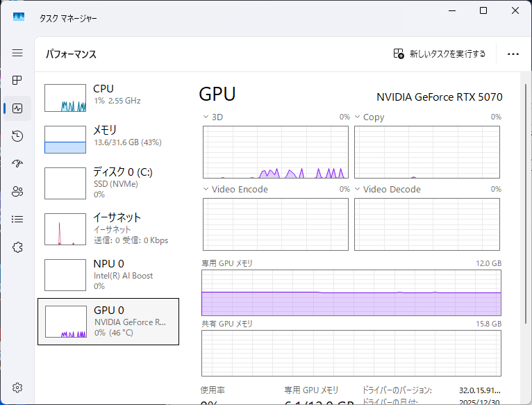Select the GPU 0 NVIDIA GeForce item
Screen dimensions: 532x405
[108, 322]
